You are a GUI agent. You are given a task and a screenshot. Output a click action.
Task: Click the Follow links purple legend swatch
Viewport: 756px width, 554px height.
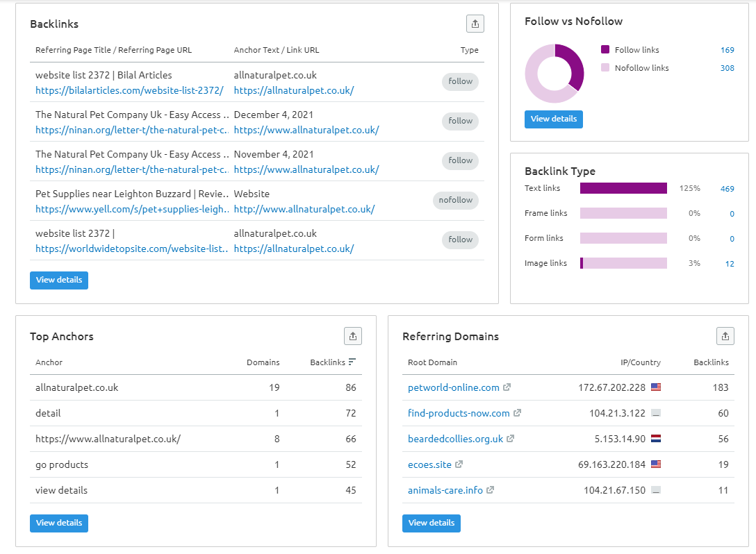pos(605,50)
